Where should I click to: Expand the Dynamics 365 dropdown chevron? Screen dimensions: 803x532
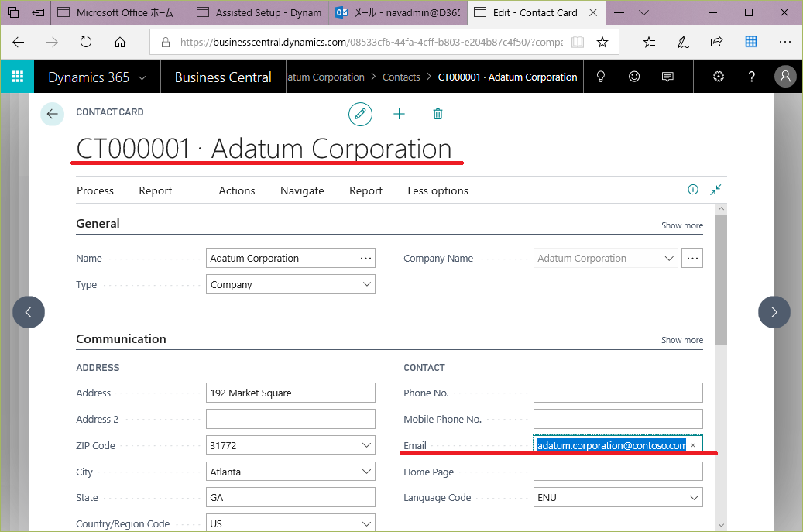tap(142, 78)
